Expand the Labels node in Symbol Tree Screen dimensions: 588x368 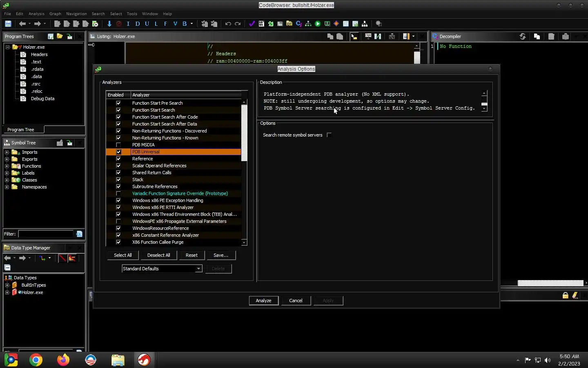(x=7, y=173)
